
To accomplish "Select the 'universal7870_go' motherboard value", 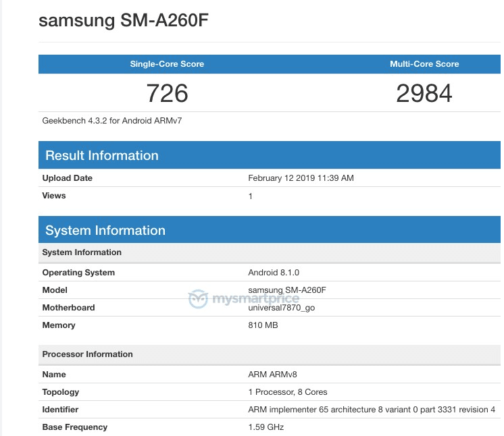I will pyautogui.click(x=282, y=308).
